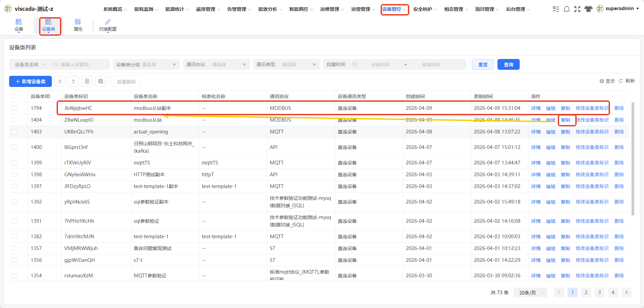Click the viscada logo icon
Screen dimensions: 644x308
pos(8,9)
